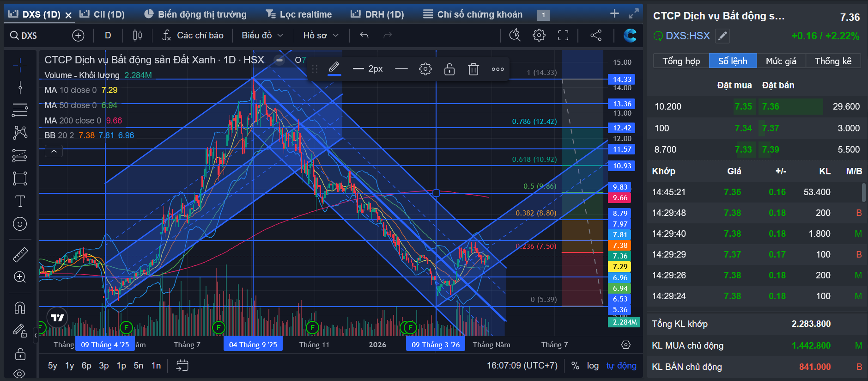This screenshot has height=381, width=868.
Task: Close the DXS (1D) tab
Action: click(x=68, y=15)
